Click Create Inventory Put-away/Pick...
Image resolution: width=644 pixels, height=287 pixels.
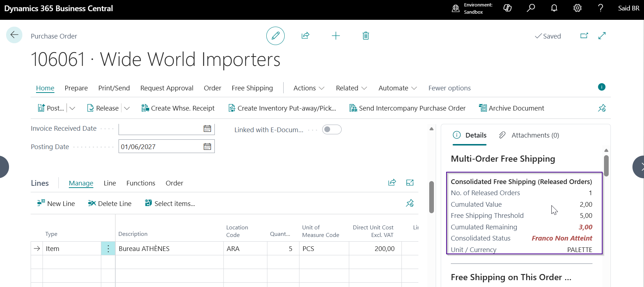(282, 108)
